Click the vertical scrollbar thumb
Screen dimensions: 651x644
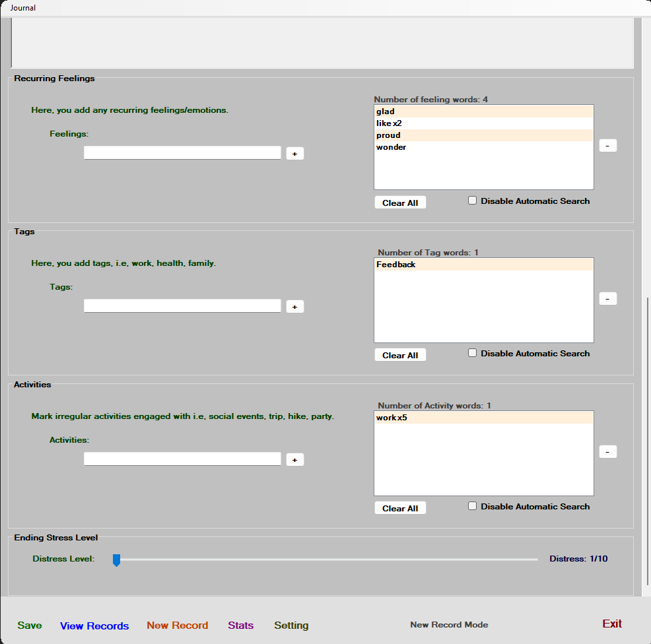(x=647, y=441)
